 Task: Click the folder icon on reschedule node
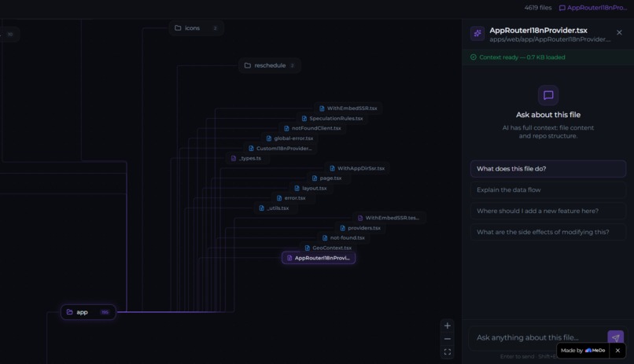(x=248, y=65)
